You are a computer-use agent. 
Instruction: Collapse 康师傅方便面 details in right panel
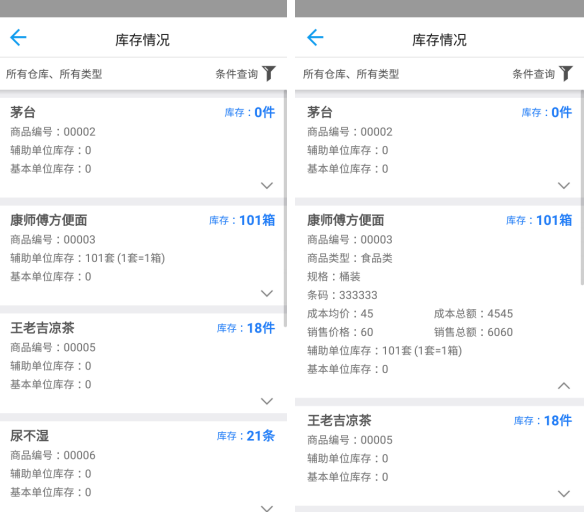click(564, 386)
